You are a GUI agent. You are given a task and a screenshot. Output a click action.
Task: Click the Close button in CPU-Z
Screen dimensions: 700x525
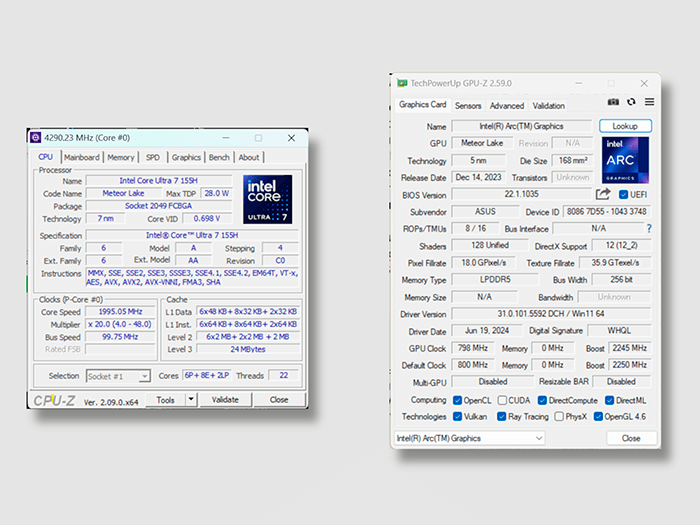pyautogui.click(x=279, y=400)
